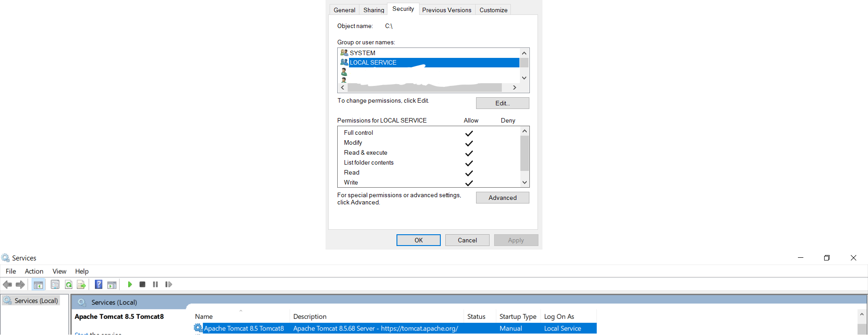Click the Edit... permissions button
868x336 pixels.
(502, 103)
